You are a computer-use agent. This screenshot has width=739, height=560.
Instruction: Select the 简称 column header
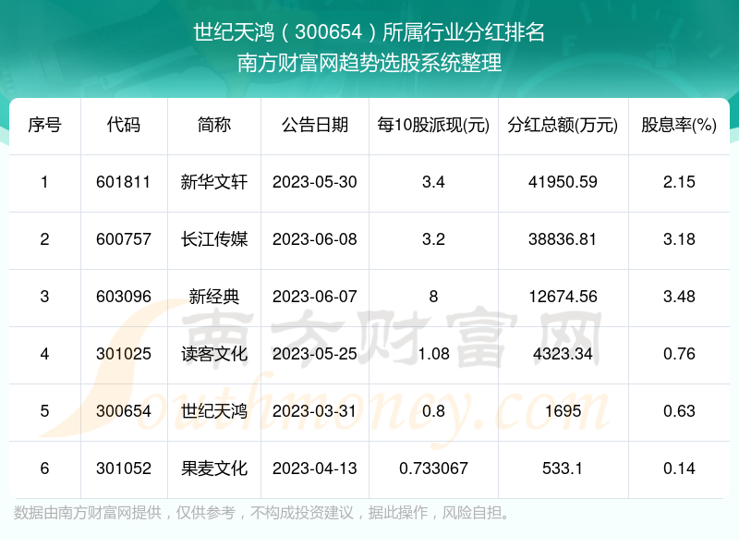coord(214,125)
